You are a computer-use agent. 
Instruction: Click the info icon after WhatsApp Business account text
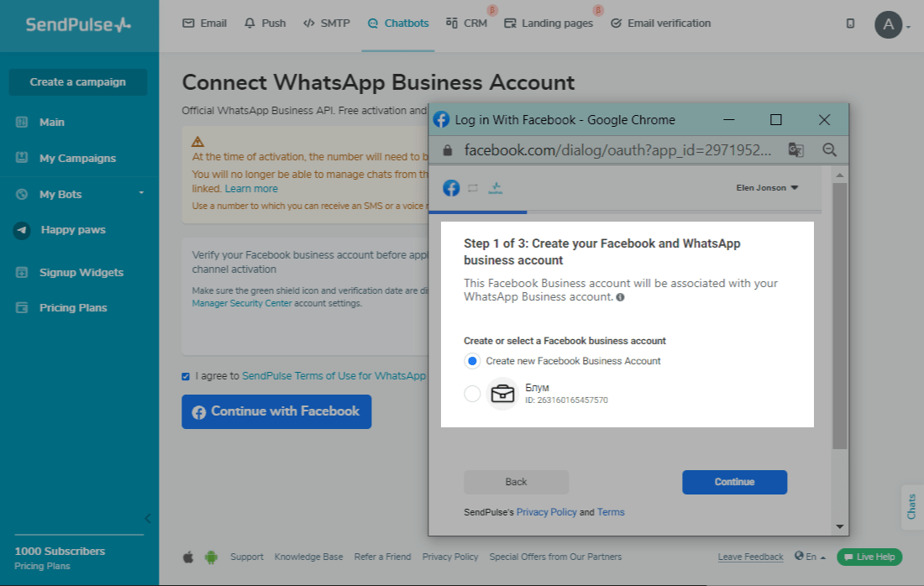pos(620,297)
